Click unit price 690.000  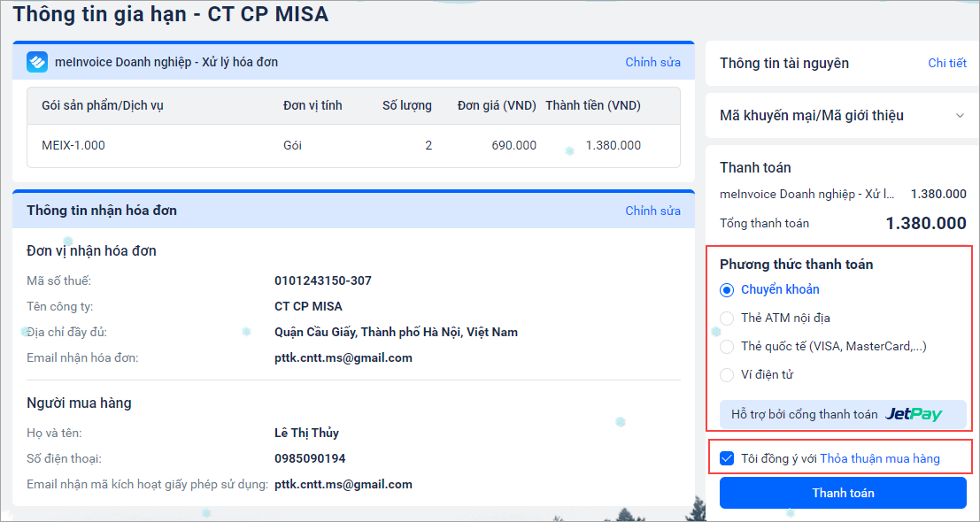[513, 145]
